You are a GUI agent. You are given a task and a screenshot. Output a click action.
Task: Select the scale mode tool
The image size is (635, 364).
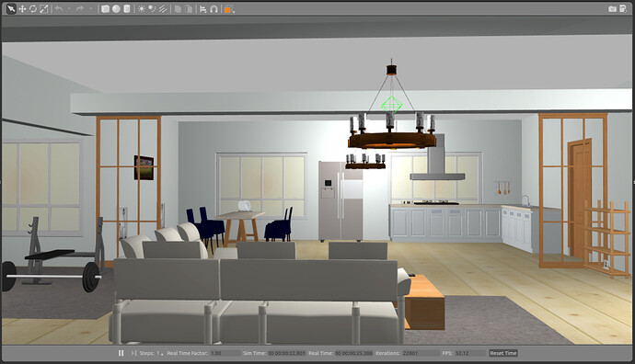(44, 9)
